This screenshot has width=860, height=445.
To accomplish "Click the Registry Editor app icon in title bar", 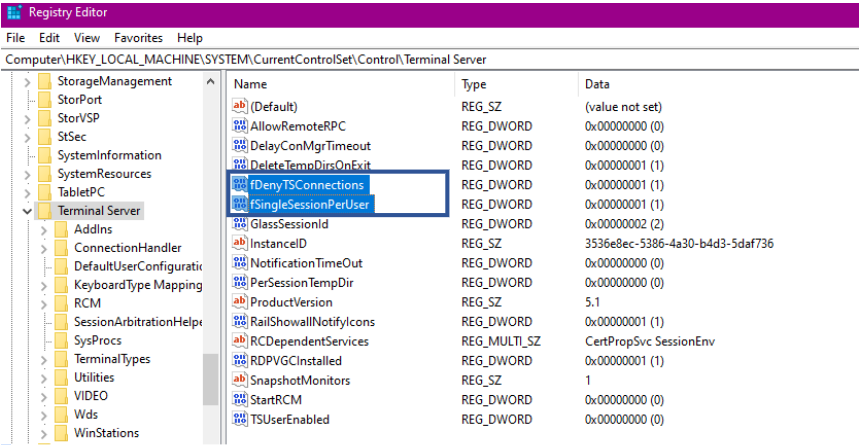I will pyautogui.click(x=14, y=12).
